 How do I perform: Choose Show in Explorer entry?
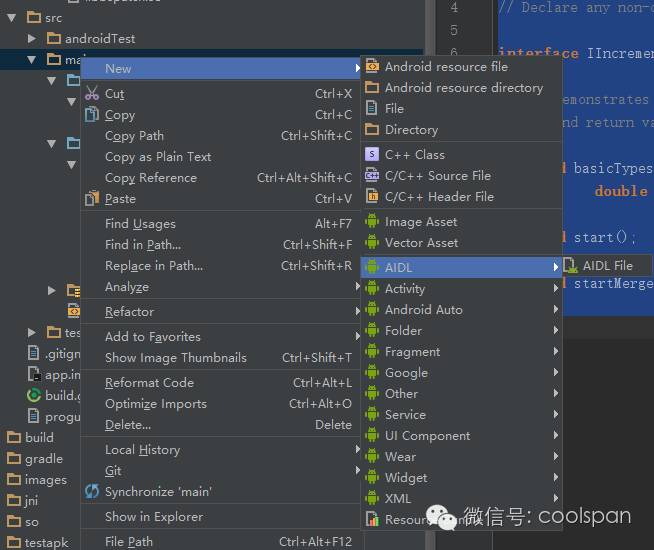point(221,516)
